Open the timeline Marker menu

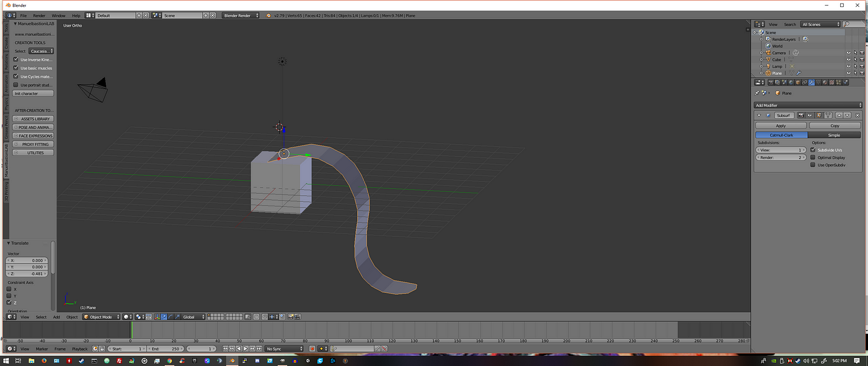click(x=42, y=349)
